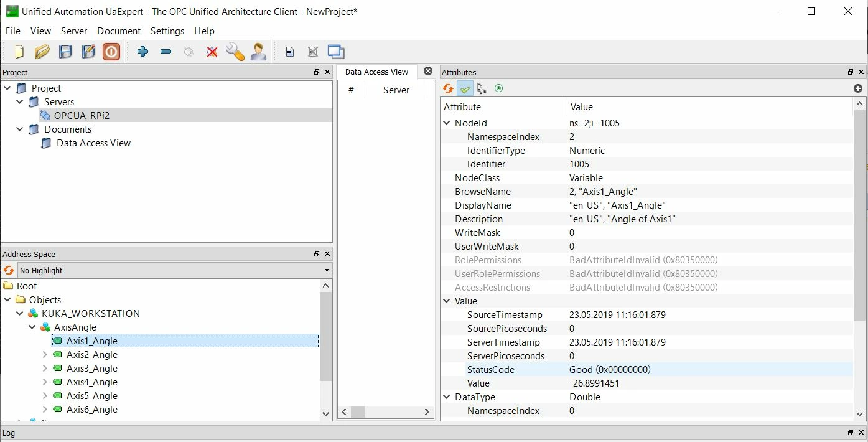Expand the Axis2_Angle node

pyautogui.click(x=45, y=355)
